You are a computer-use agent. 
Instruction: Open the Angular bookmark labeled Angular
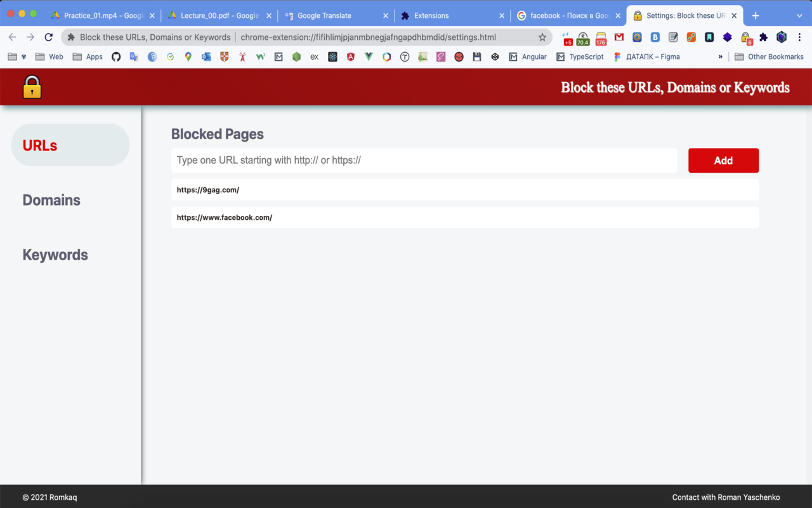point(528,57)
